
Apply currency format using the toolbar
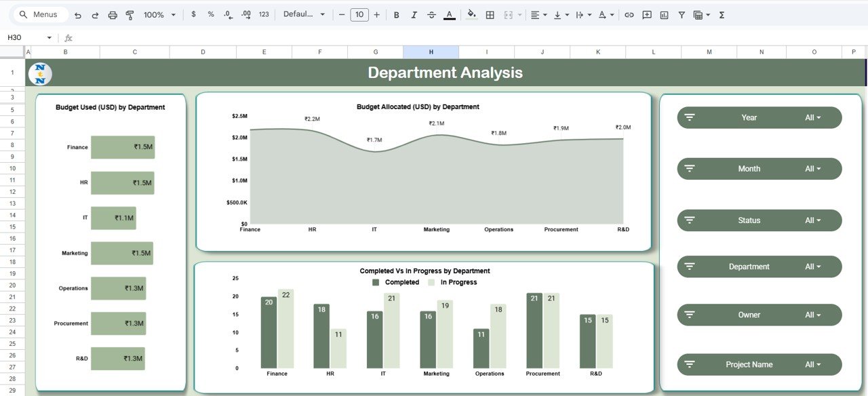point(193,14)
